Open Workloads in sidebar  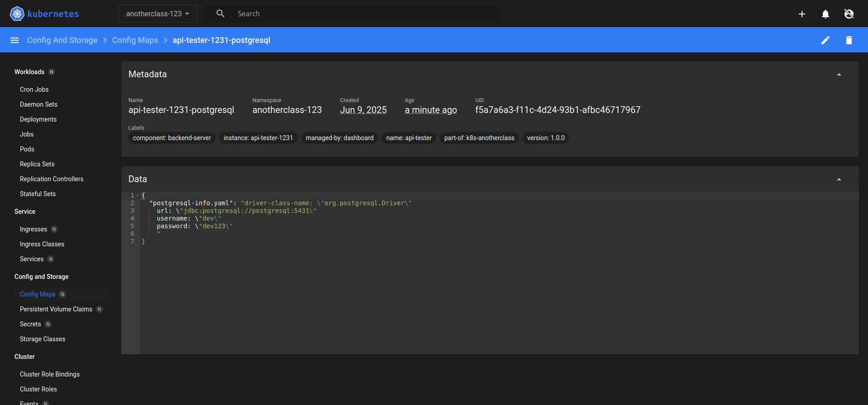tap(29, 72)
